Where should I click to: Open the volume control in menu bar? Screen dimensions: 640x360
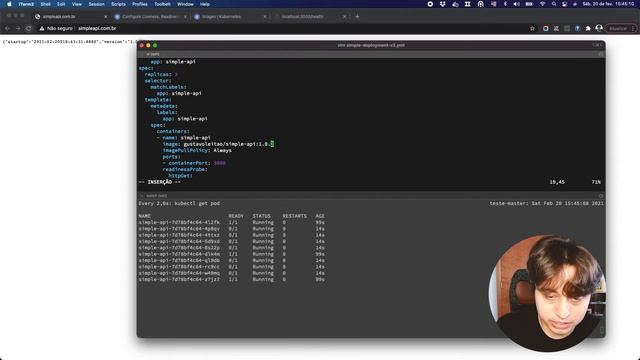pos(516,4)
